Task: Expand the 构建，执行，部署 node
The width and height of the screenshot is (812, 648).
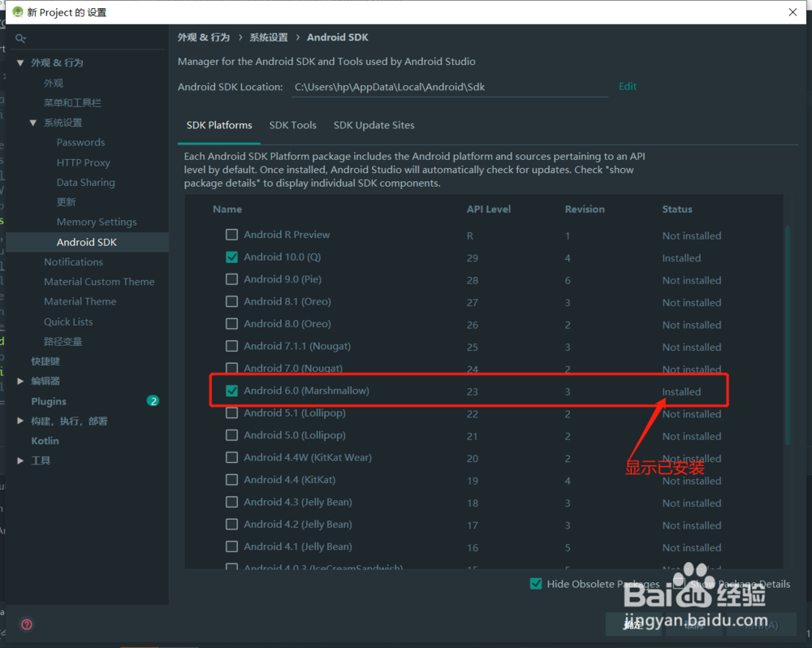Action: pos(19,421)
